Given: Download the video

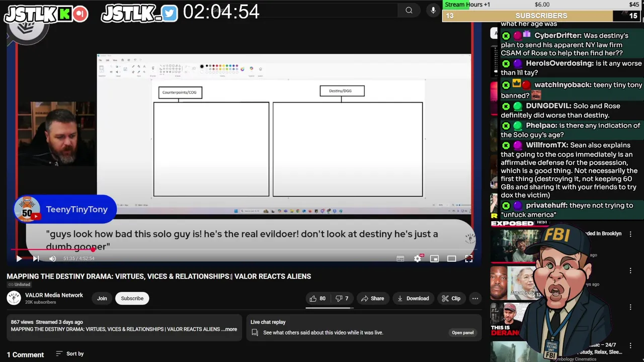Looking at the screenshot, I should tap(413, 298).
